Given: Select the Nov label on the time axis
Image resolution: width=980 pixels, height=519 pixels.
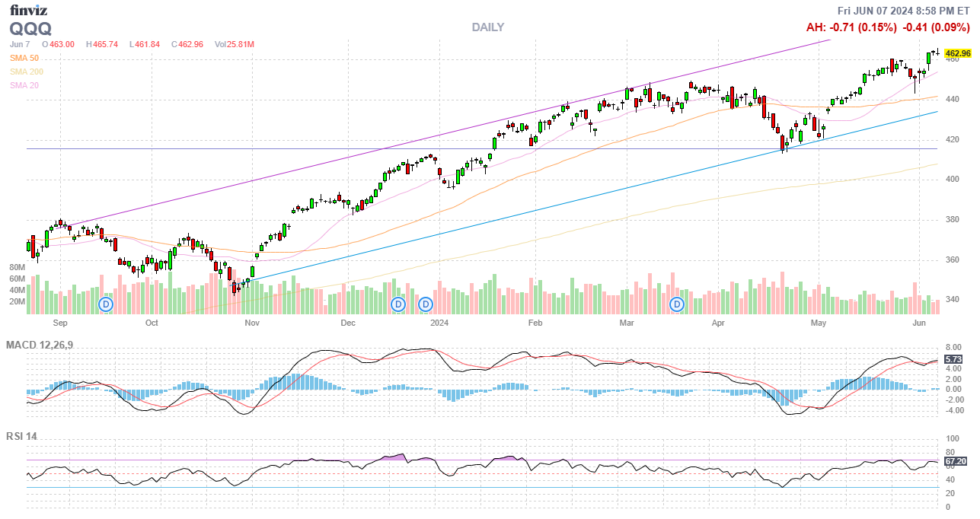Looking at the screenshot, I should [x=252, y=323].
